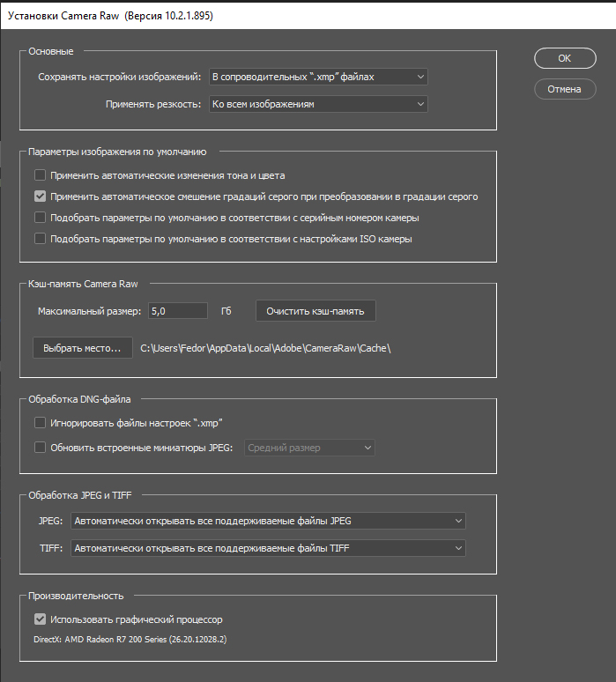Click Очистить кэш-память button
616x682 pixels.
(x=315, y=311)
